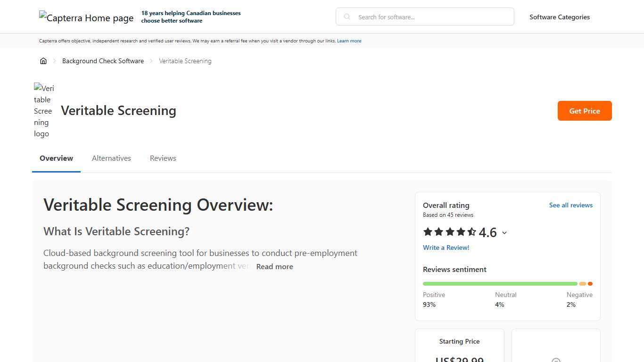This screenshot has height=362, width=644.
Task: Click the Veritable Screening logo image
Action: 44,111
